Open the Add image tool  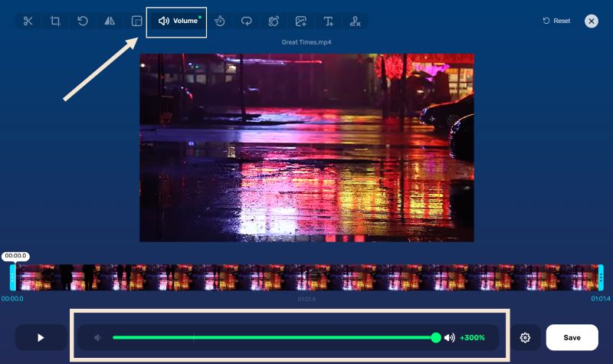tap(301, 21)
